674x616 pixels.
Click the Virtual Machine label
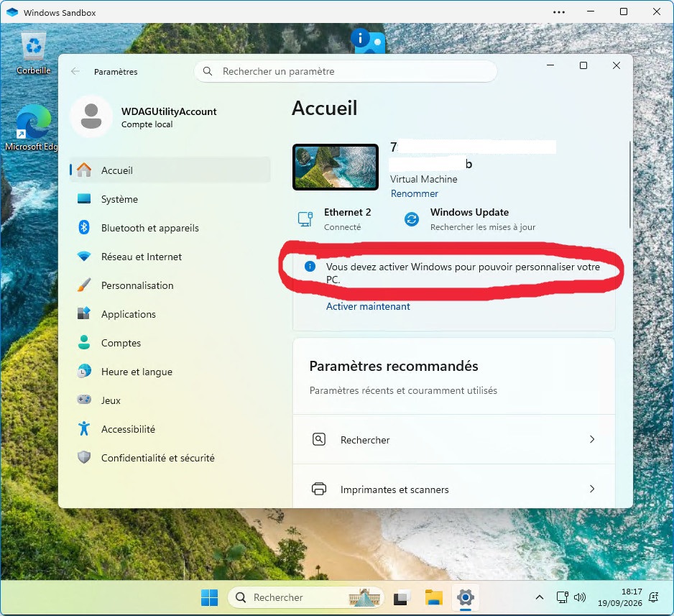tap(423, 179)
